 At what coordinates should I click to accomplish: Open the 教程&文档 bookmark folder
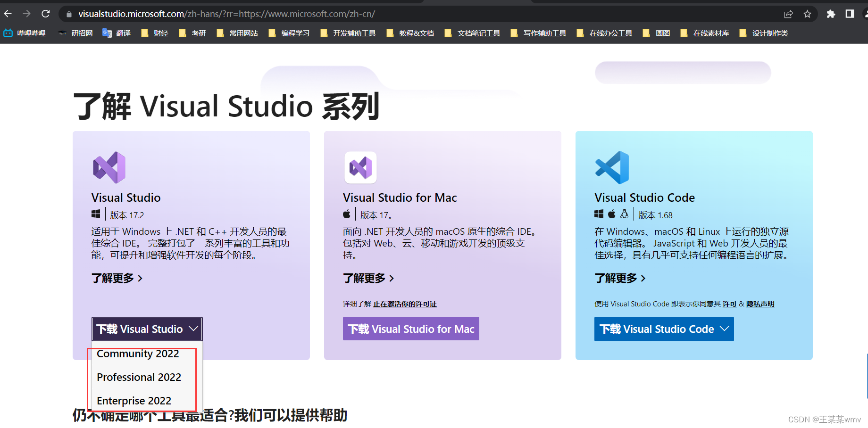tap(410, 33)
